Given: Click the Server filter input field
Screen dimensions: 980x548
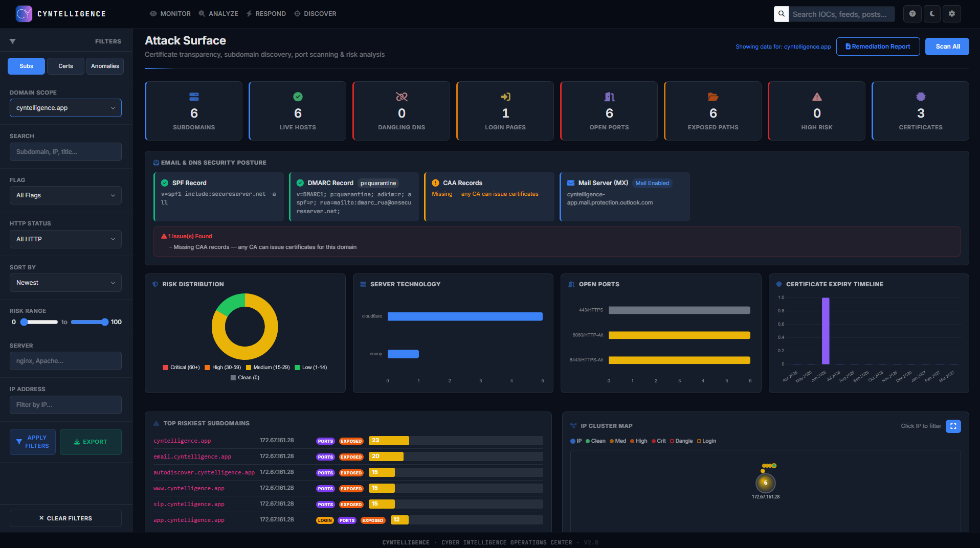Looking at the screenshot, I should tap(65, 361).
